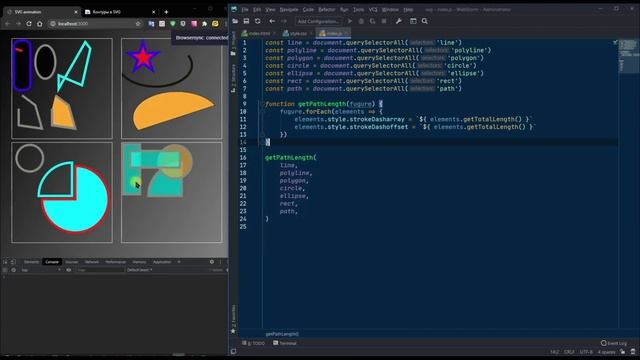640x360 pixels.
Task: Open the Event Log
Action: 614,343
